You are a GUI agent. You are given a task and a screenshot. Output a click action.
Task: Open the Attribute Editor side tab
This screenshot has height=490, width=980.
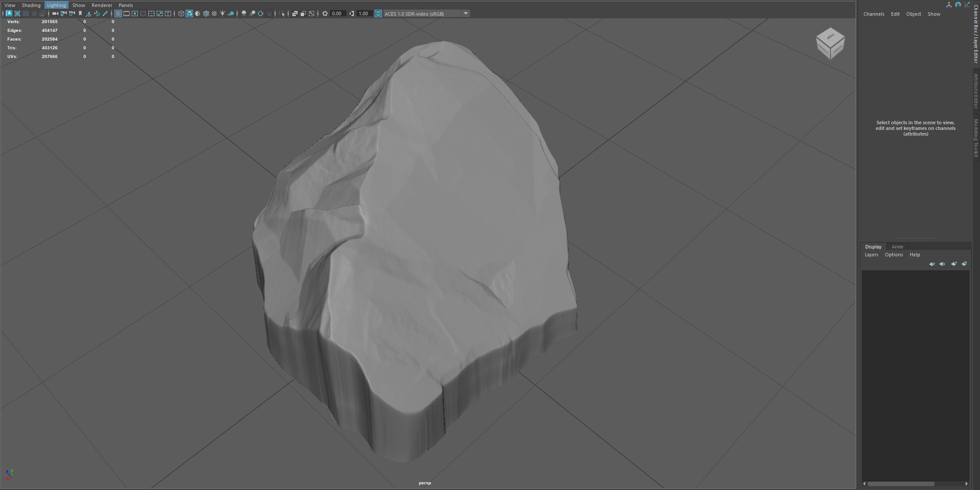977,91
